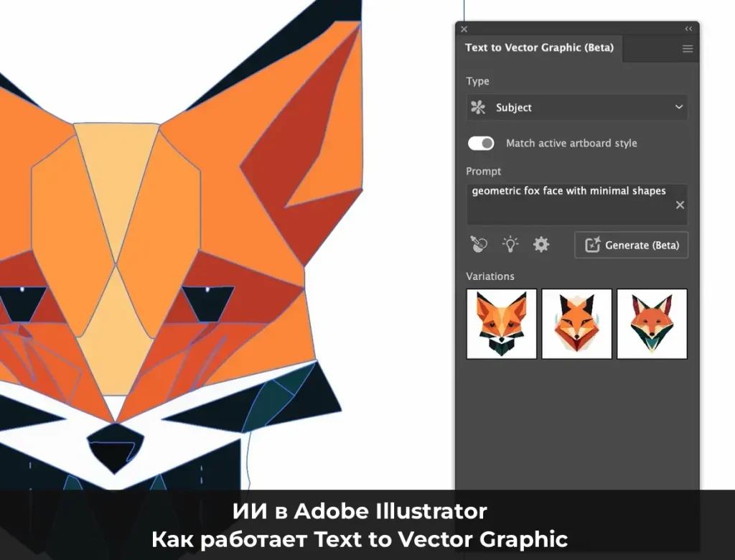
Task: Toggle Match active artboard style switch
Action: pyautogui.click(x=481, y=144)
